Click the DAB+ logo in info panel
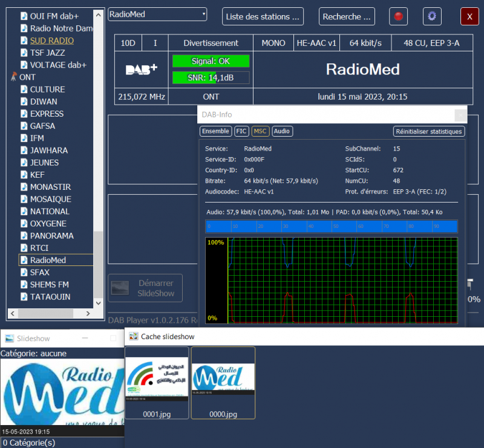Image resolution: width=484 pixels, height=448 pixels. [x=142, y=70]
